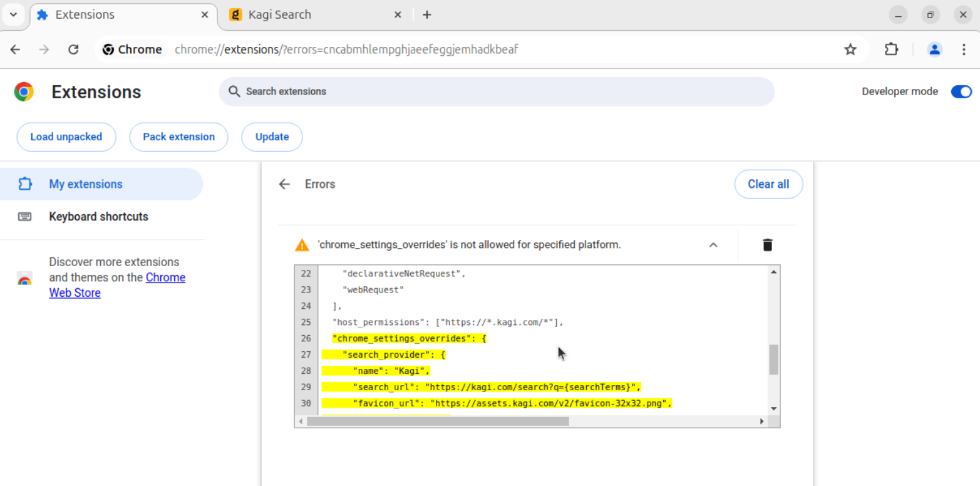Click the "search_url" code line
Screen dimensions: 980x486
coord(497,387)
